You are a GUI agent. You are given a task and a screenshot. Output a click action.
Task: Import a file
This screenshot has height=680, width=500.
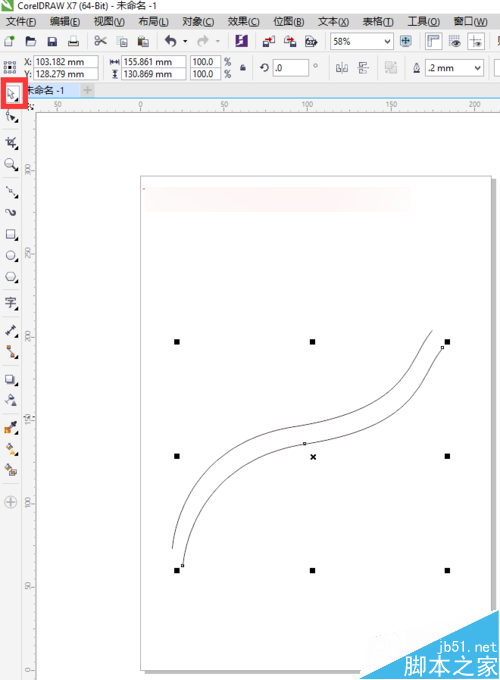point(269,42)
